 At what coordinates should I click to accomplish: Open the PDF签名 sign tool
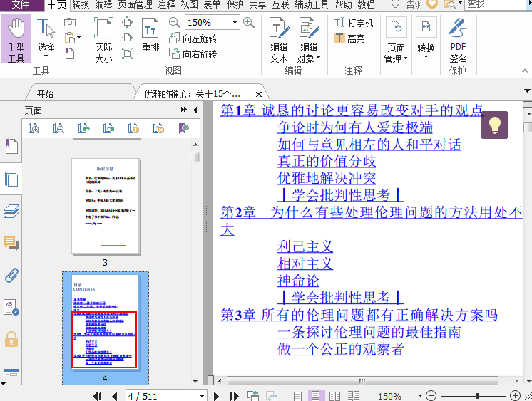458,40
